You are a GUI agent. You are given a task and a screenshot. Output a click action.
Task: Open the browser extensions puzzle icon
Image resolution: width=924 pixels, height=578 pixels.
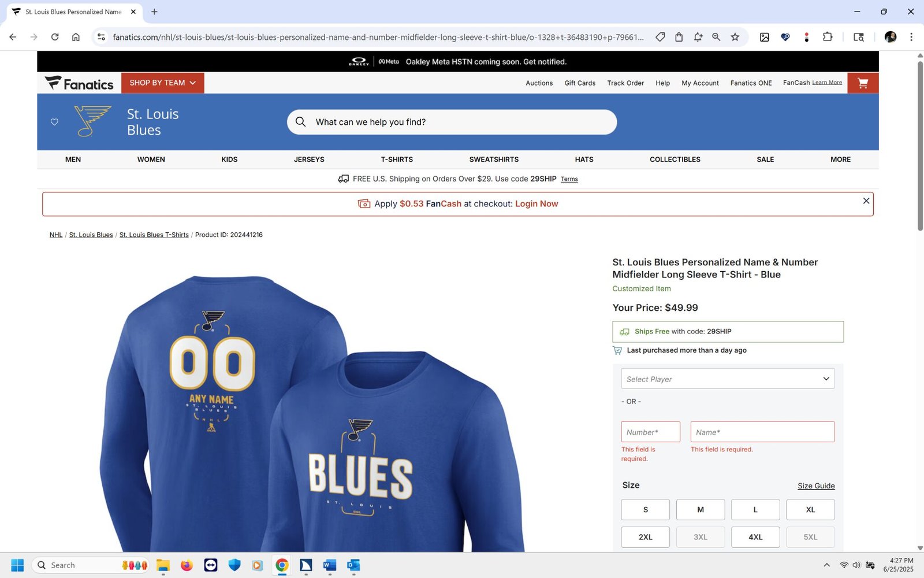827,37
